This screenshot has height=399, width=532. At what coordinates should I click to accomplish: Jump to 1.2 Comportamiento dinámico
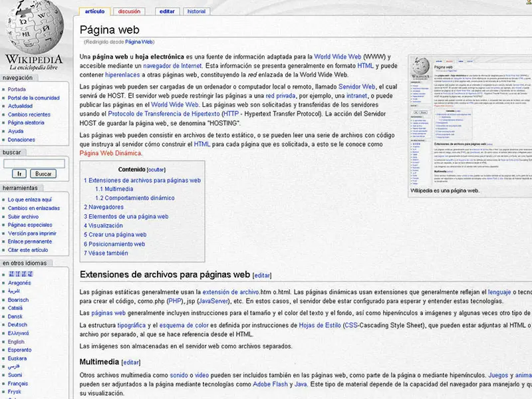click(x=135, y=198)
